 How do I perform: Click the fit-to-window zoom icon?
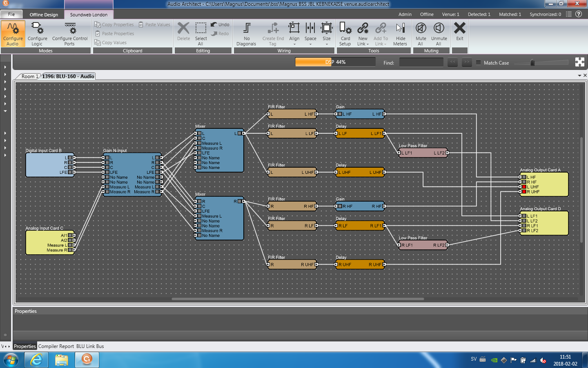pos(580,62)
